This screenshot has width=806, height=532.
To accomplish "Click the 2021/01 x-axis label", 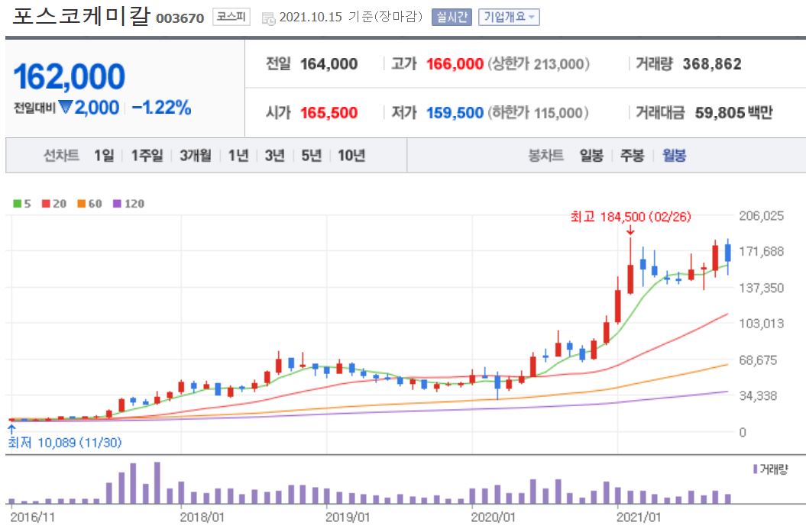I will pos(639,517).
